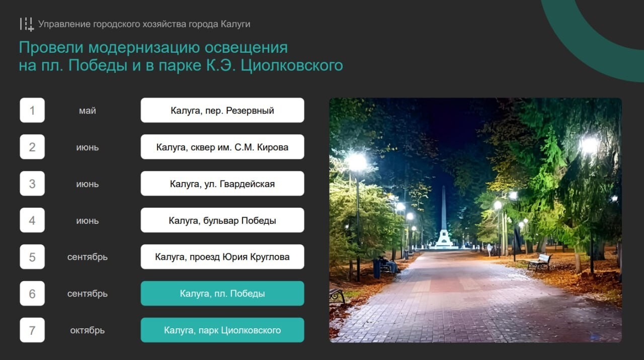Screen dimensions: 644x360
Task: Click the month label "октябрь"
Action: click(88, 330)
